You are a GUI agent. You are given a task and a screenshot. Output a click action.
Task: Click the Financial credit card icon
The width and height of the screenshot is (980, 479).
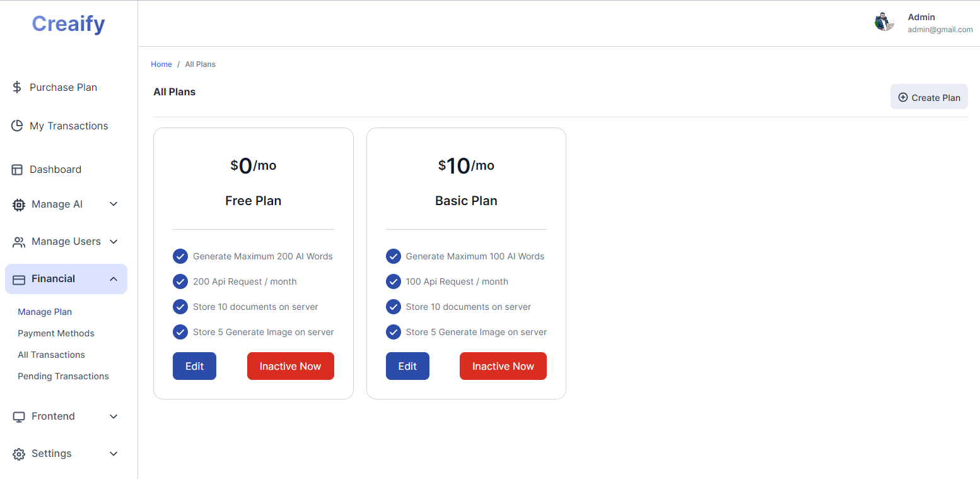point(19,279)
